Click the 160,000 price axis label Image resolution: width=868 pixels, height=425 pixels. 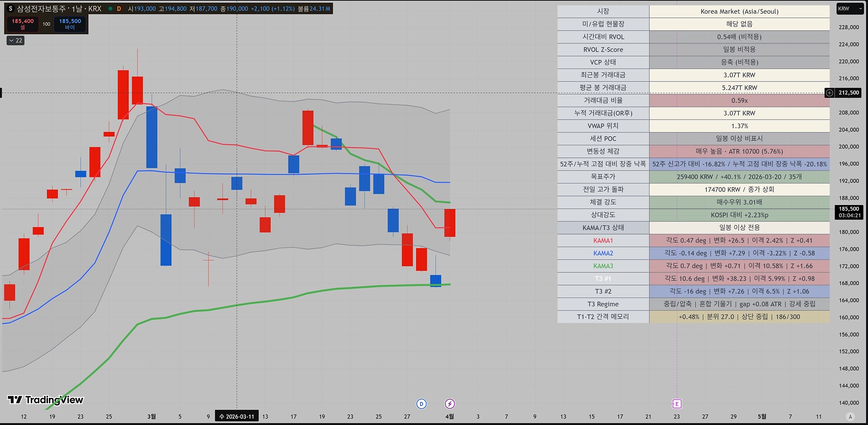(x=849, y=317)
